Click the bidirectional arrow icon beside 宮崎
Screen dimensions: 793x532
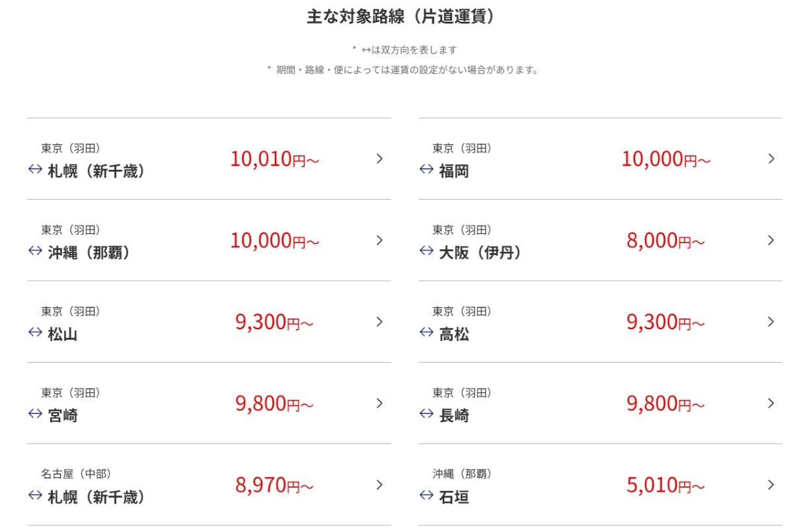pyautogui.click(x=35, y=414)
